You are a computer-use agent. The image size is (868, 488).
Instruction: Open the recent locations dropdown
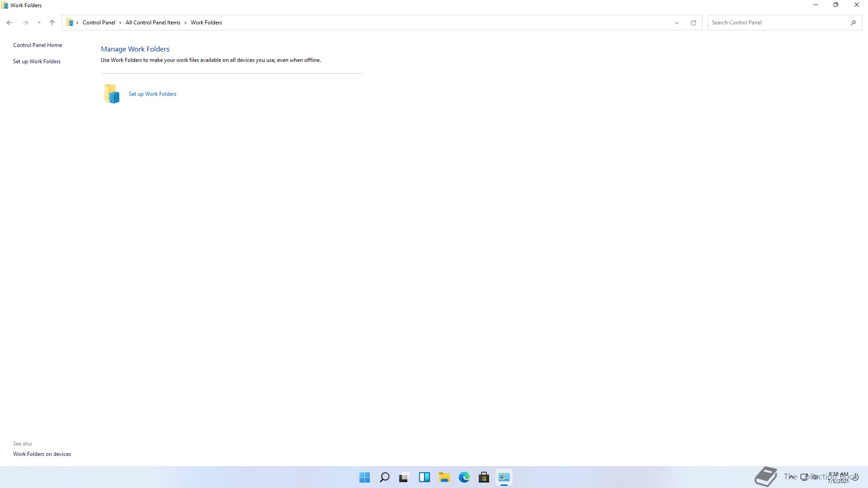click(39, 23)
